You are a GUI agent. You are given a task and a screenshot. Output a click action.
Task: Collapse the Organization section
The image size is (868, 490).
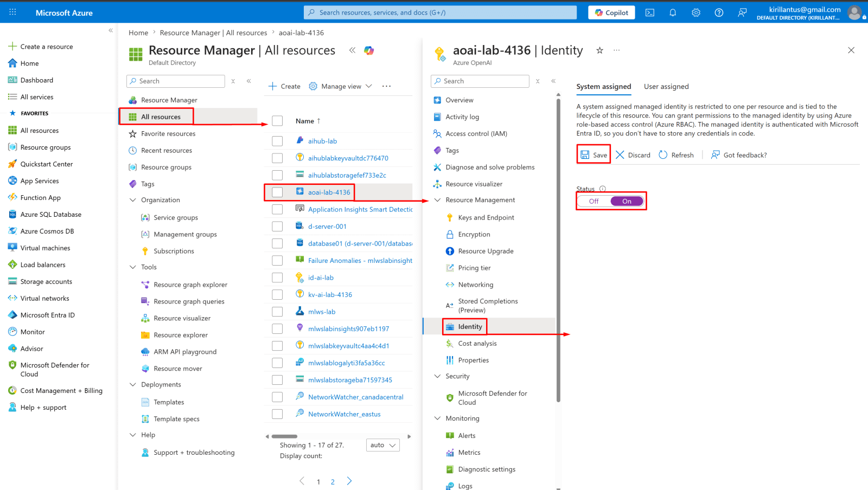tap(133, 200)
